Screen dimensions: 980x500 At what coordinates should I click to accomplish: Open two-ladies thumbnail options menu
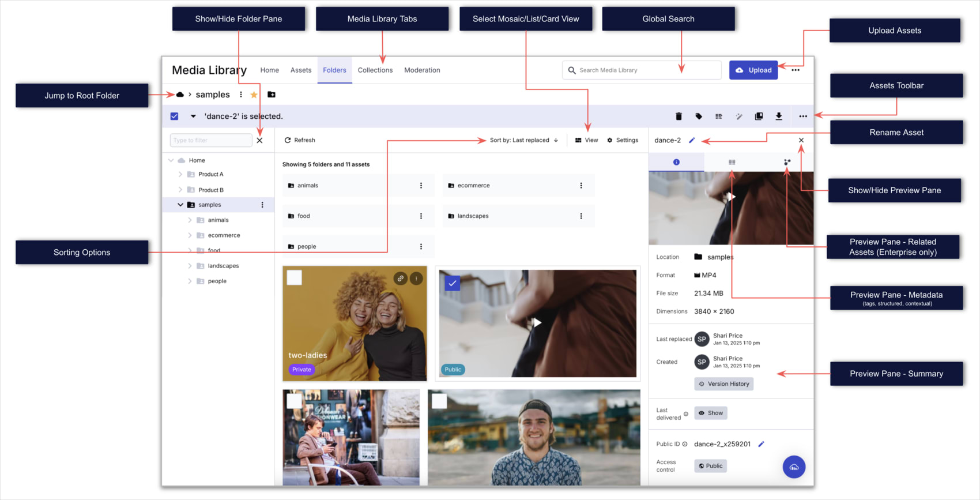coord(416,279)
